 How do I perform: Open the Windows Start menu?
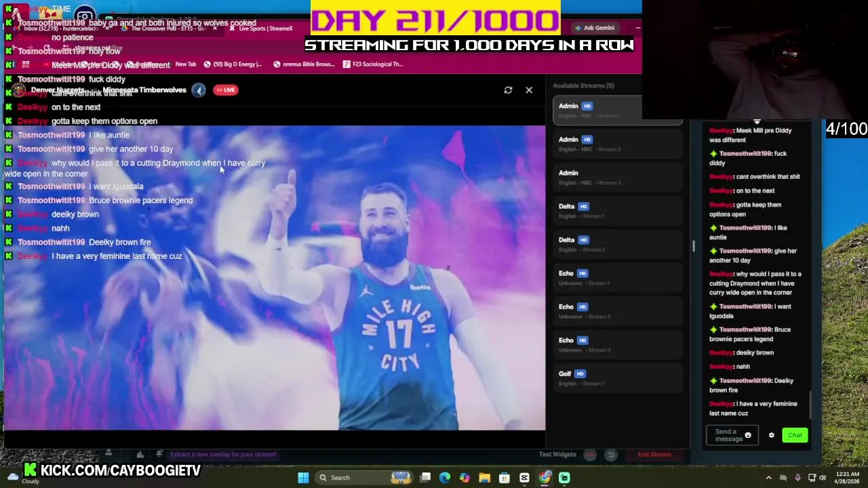click(303, 478)
